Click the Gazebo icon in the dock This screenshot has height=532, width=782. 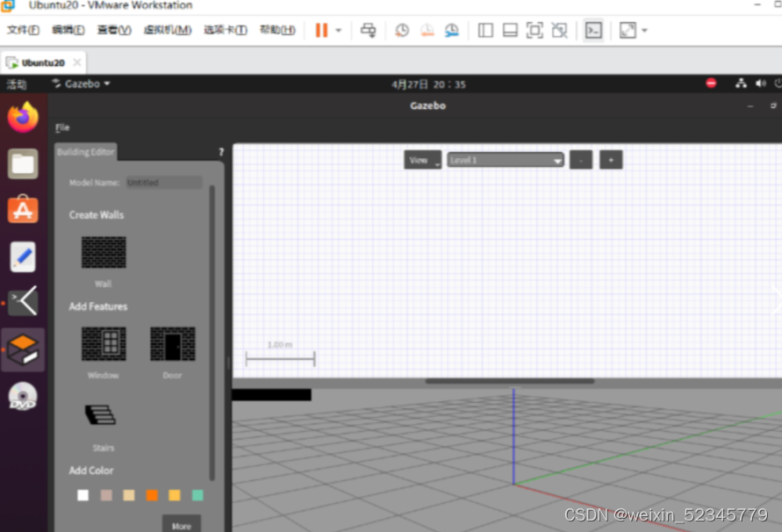pyautogui.click(x=23, y=349)
